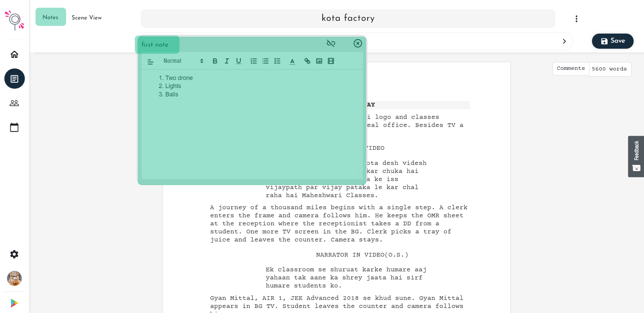
Task: Save the kota factory script
Action: coord(612,41)
